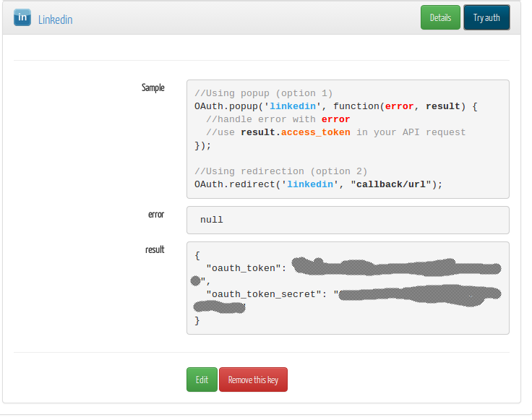Click the Try auth button
The height and width of the screenshot is (420, 532).
[486, 17]
